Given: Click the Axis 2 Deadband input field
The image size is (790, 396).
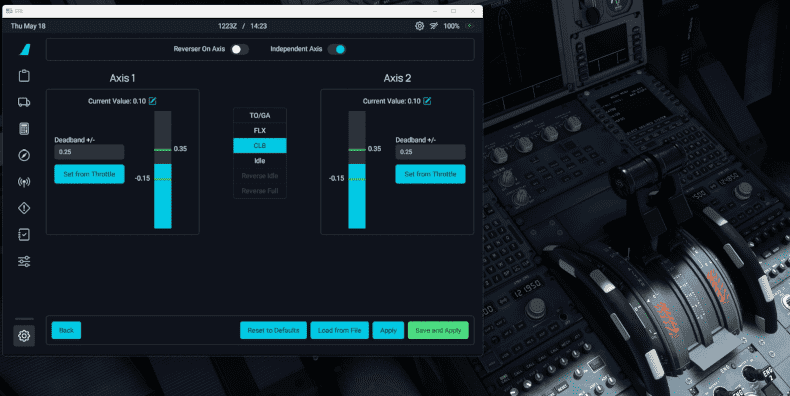Looking at the screenshot, I should coord(430,152).
